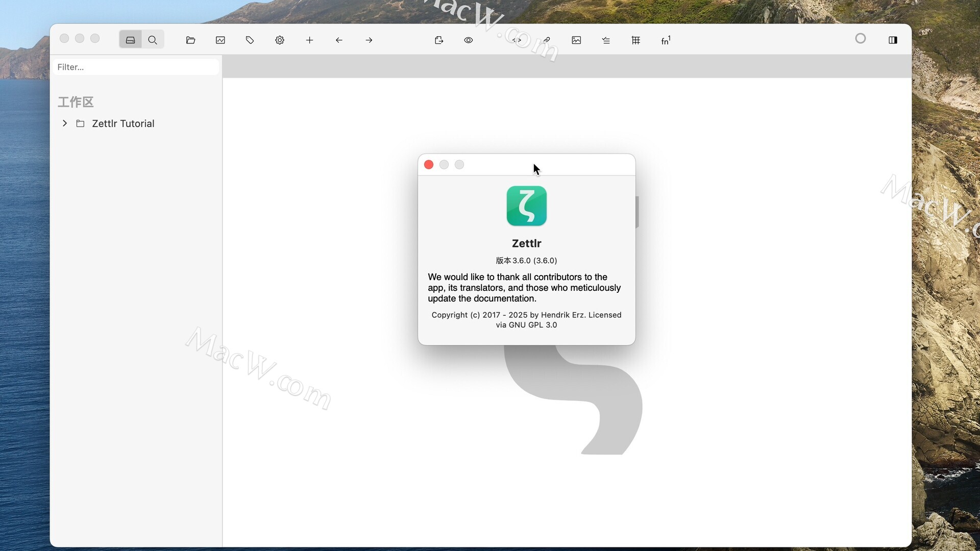Click the contributors thank-you paragraph

pyautogui.click(x=524, y=288)
